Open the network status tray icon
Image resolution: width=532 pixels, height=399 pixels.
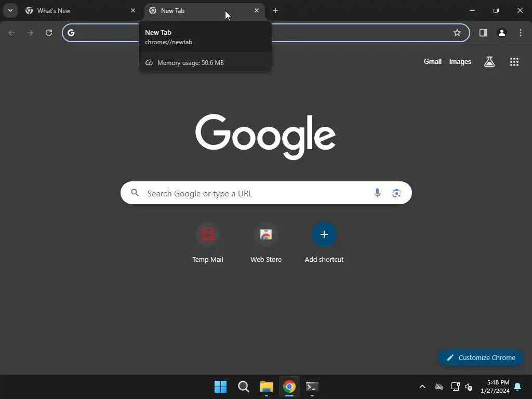coord(455,387)
